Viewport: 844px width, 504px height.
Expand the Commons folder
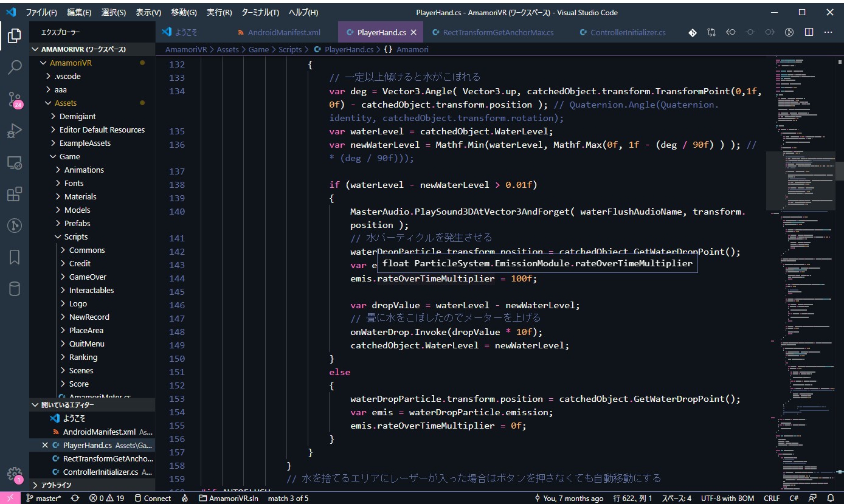pos(91,250)
